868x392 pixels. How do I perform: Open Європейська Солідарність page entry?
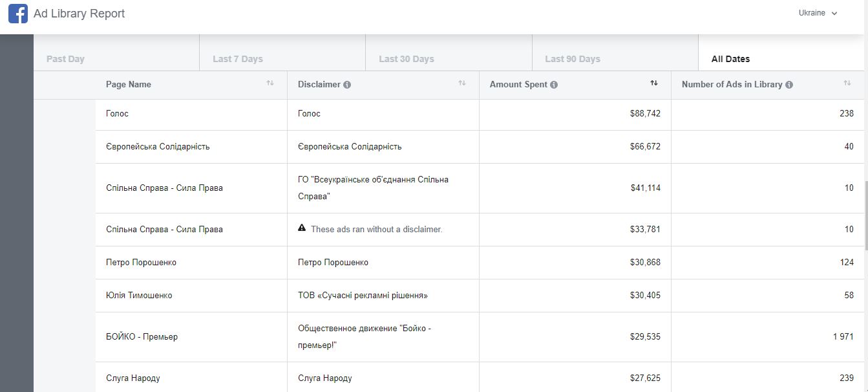[158, 147]
